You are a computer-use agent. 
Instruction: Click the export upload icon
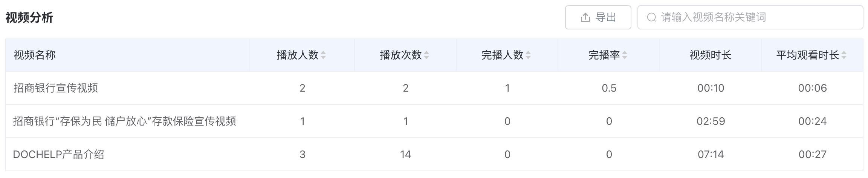point(585,17)
